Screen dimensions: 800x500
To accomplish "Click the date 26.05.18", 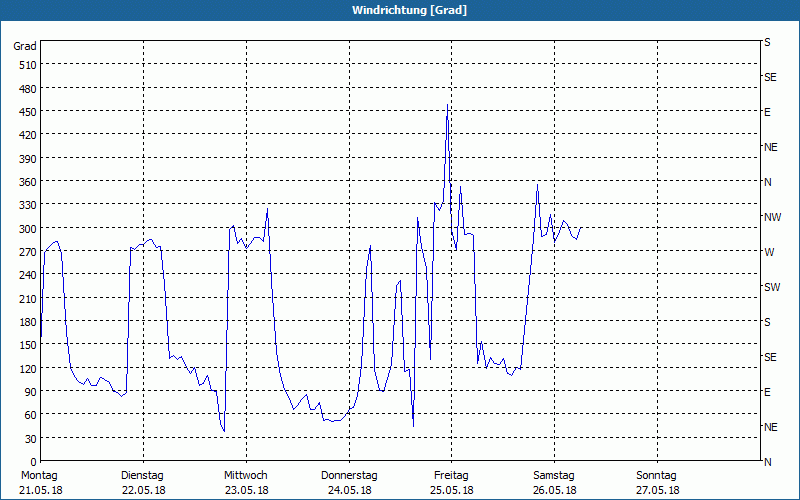I will coord(555,491).
